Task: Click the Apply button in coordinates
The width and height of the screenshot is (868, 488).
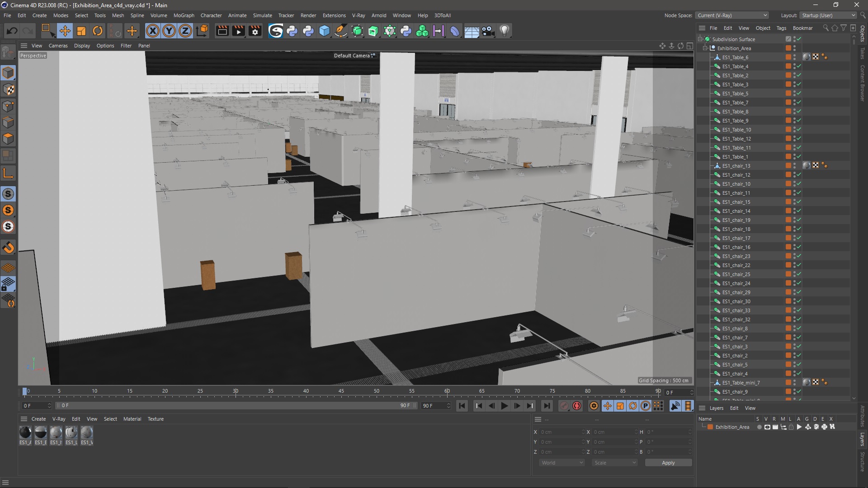Action: [668, 463]
